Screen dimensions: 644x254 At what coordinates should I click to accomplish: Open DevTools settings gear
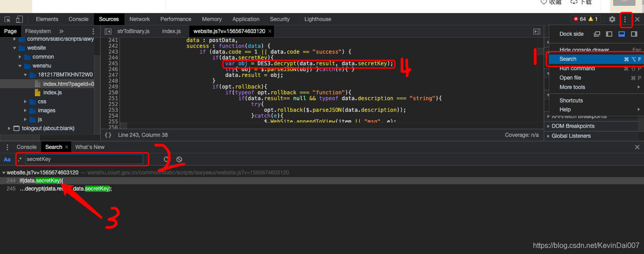point(612,19)
